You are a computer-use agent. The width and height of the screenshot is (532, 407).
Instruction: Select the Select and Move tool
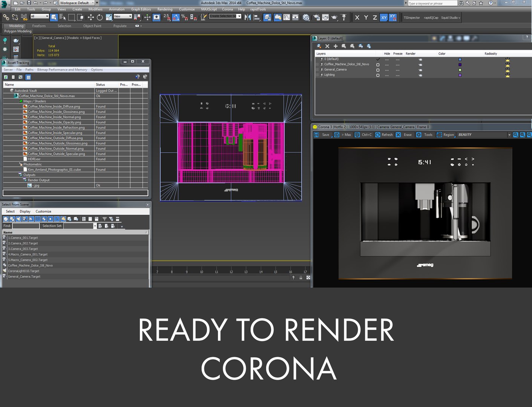(x=91, y=17)
